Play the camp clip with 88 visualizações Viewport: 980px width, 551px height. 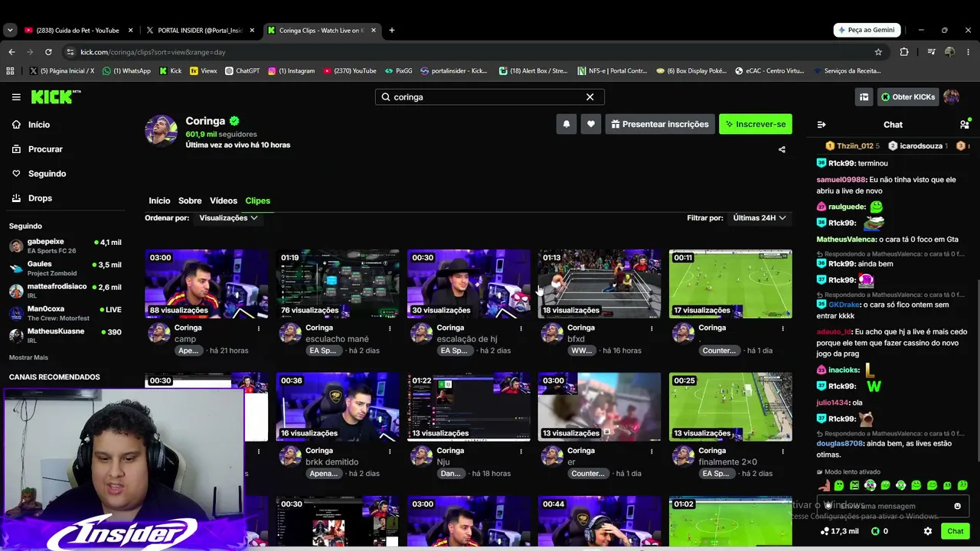(x=207, y=284)
